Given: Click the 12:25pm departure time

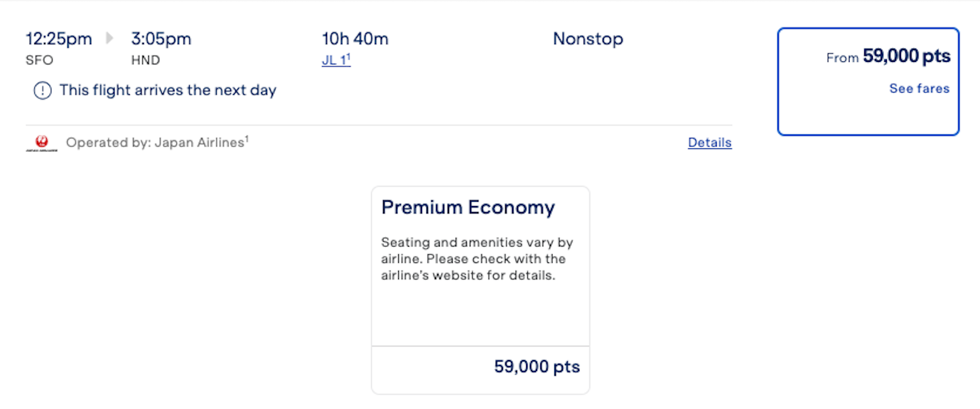Looking at the screenshot, I should pyautogui.click(x=59, y=39).
